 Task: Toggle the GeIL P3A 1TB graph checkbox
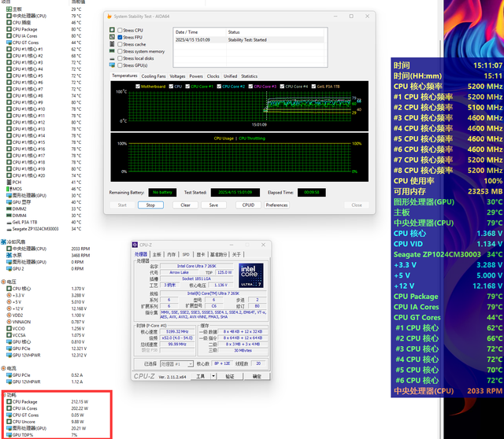(313, 87)
